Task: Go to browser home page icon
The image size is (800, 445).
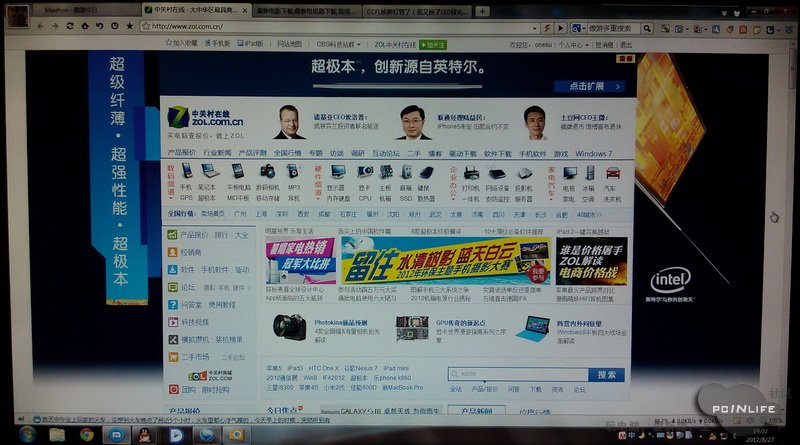Action: tap(85, 26)
